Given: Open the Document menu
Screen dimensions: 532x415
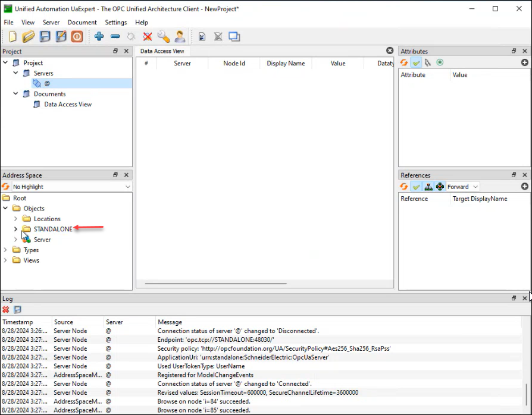Looking at the screenshot, I should coord(82,23).
